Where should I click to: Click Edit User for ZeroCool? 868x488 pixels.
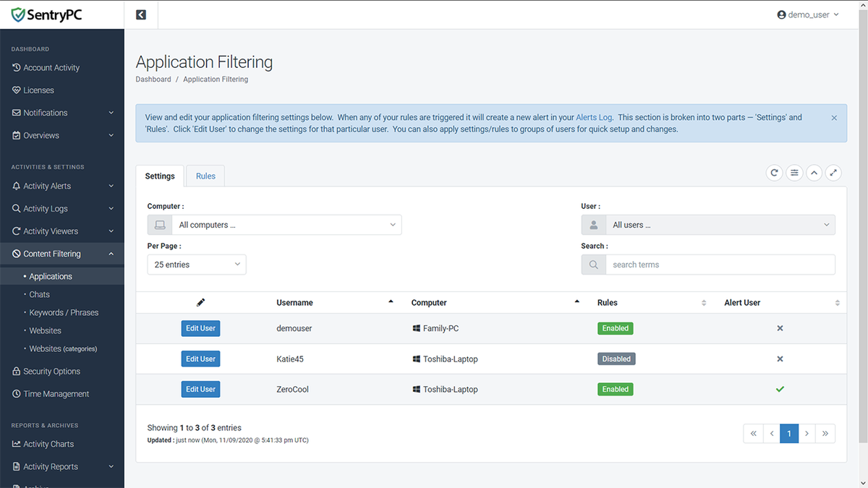(x=200, y=390)
